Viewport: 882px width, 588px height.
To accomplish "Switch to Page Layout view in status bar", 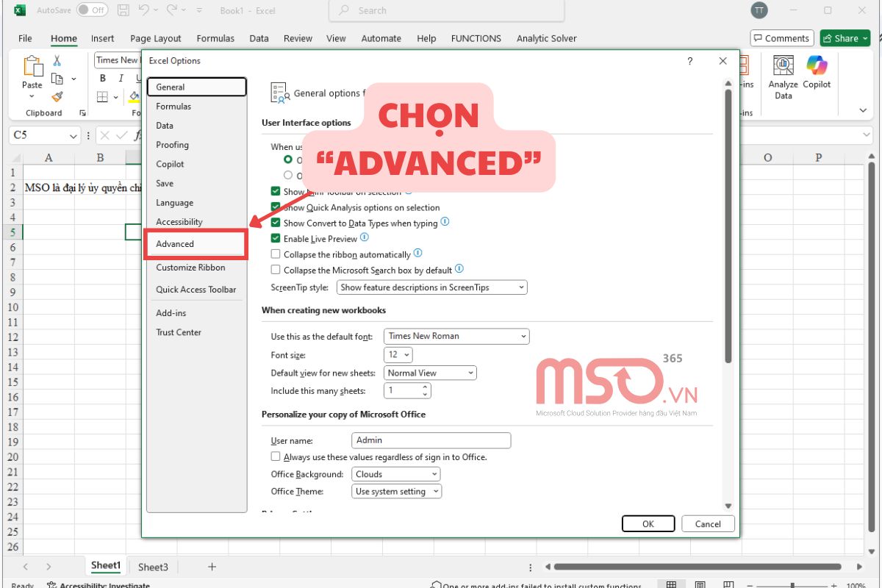I will 700,586.
